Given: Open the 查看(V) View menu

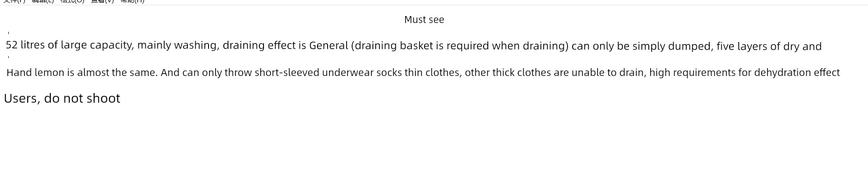Looking at the screenshot, I should pos(102,1).
